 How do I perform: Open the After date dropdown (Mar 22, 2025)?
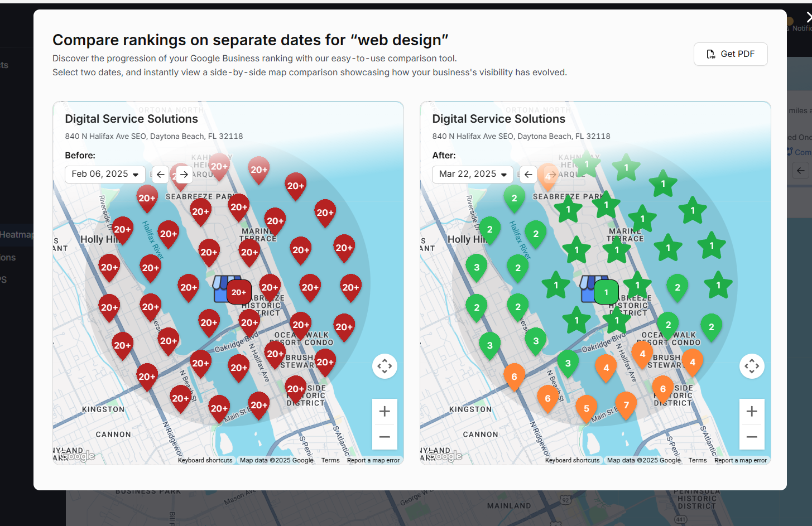click(x=472, y=174)
